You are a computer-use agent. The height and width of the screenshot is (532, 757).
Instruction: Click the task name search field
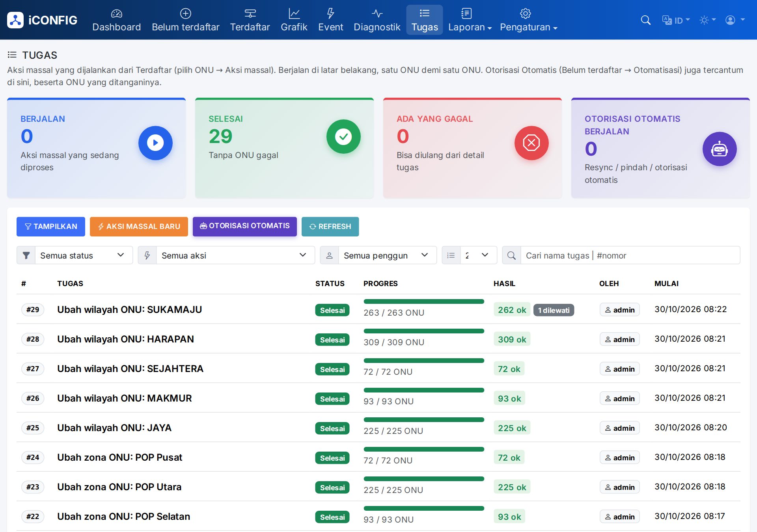click(630, 255)
